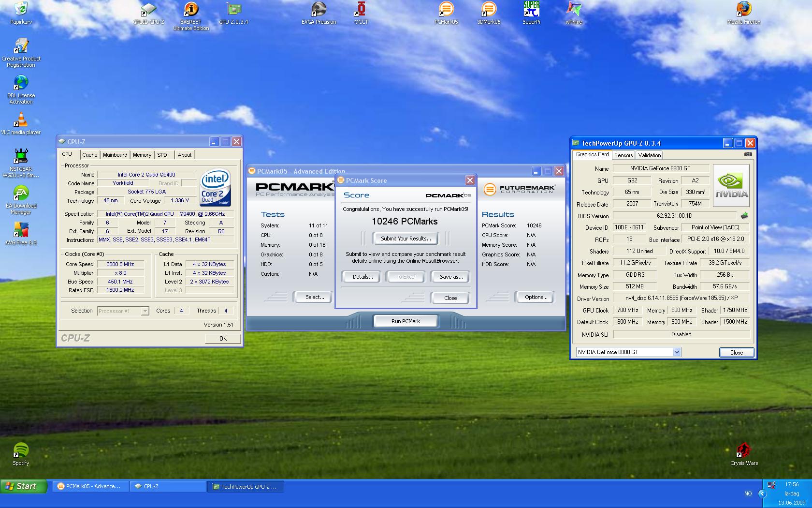The height and width of the screenshot is (508, 812).
Task: Open DDL License Activation icon
Action: click(21, 90)
